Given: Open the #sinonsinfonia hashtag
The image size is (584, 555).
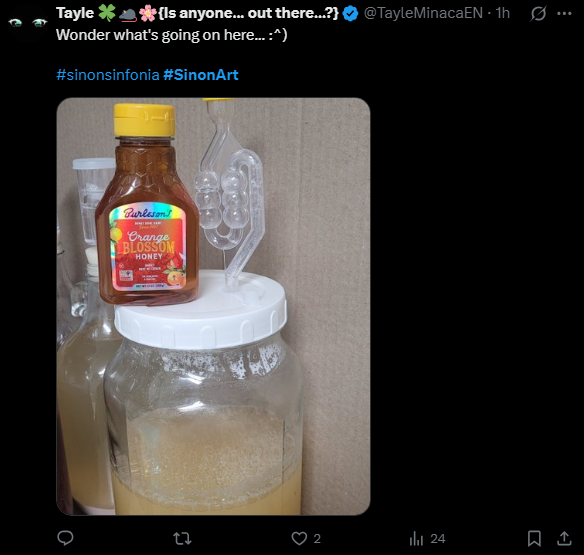Looking at the screenshot, I should 108,75.
